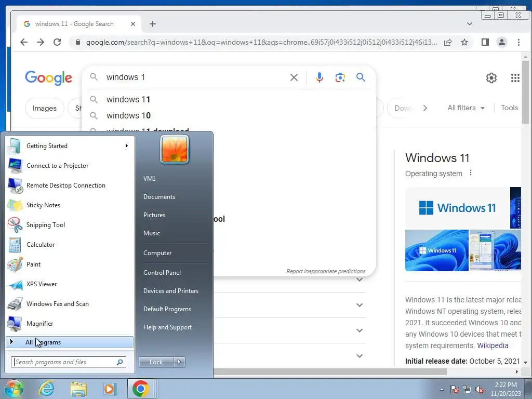Image resolution: width=532 pixels, height=399 pixels.
Task: Select Images filter chip
Action: pos(45,108)
